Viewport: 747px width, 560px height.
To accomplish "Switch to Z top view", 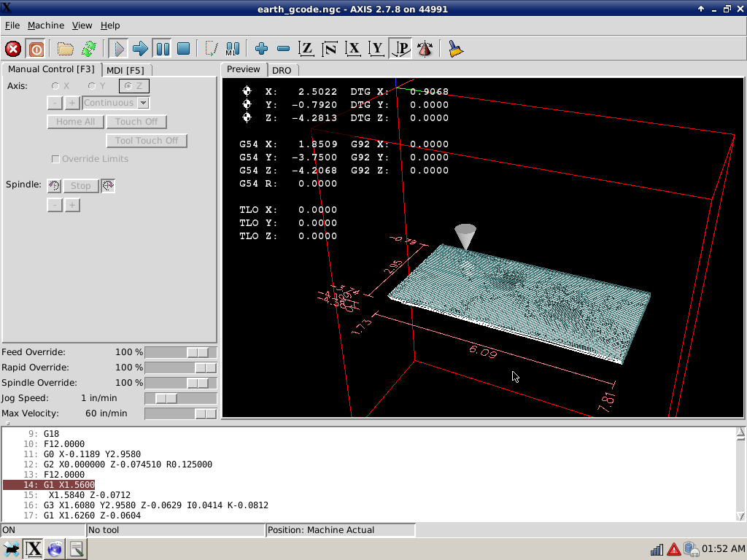I will pos(306,49).
